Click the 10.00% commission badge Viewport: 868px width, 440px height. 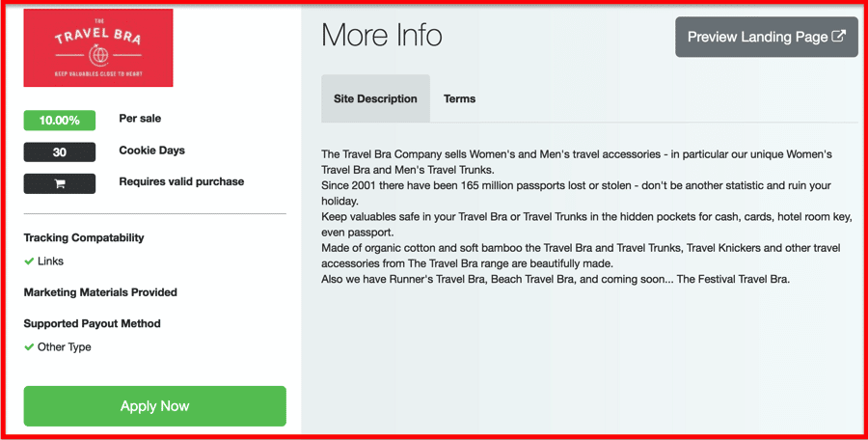(x=59, y=121)
